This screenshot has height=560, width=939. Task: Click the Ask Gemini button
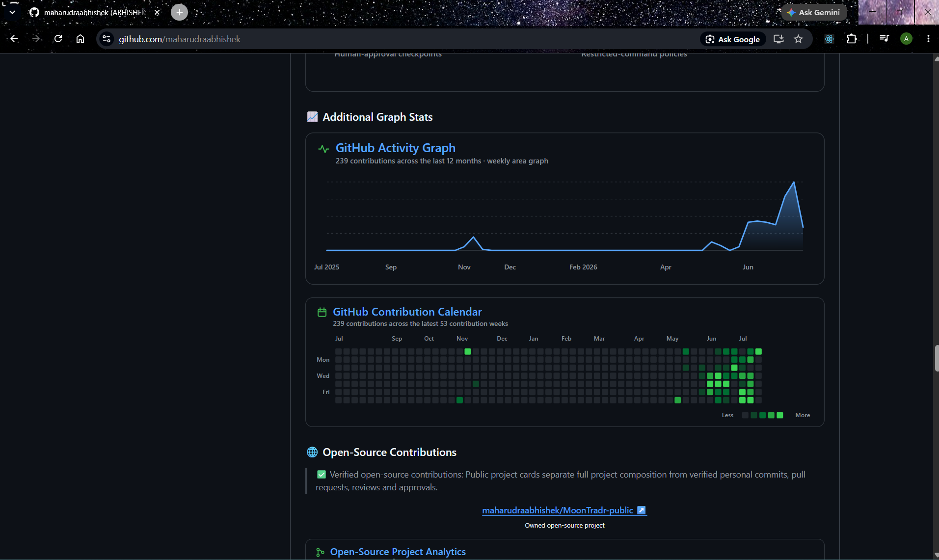(x=814, y=12)
